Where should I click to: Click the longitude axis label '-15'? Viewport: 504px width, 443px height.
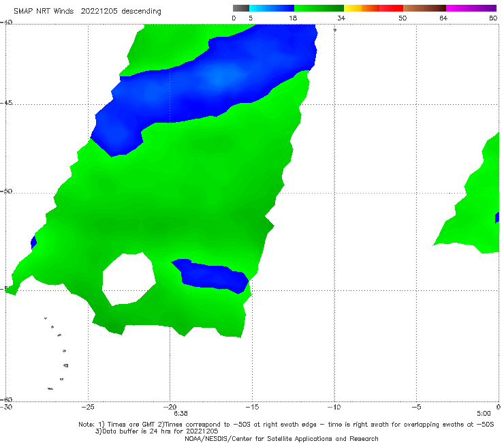(x=252, y=407)
